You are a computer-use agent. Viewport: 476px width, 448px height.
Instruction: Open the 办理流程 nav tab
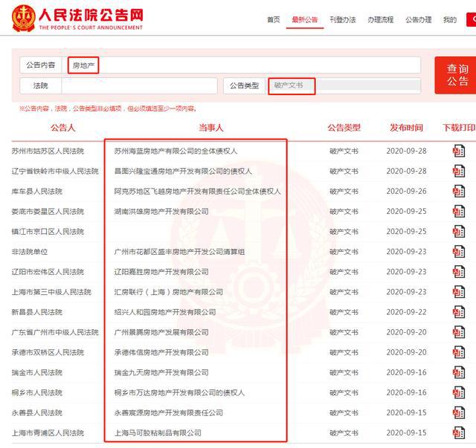coord(381,20)
